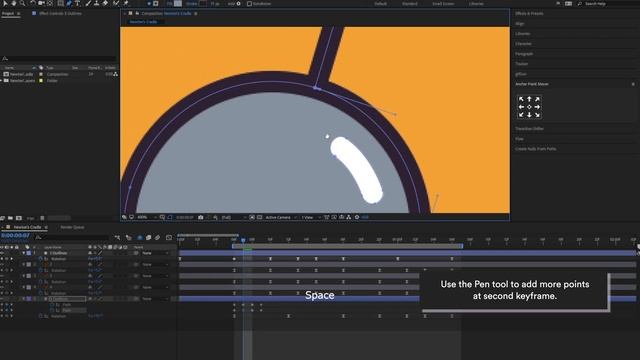Image resolution: width=640 pixels, height=360 pixels.
Task: Open Create Nulls From Paths panel
Action: [536, 149]
